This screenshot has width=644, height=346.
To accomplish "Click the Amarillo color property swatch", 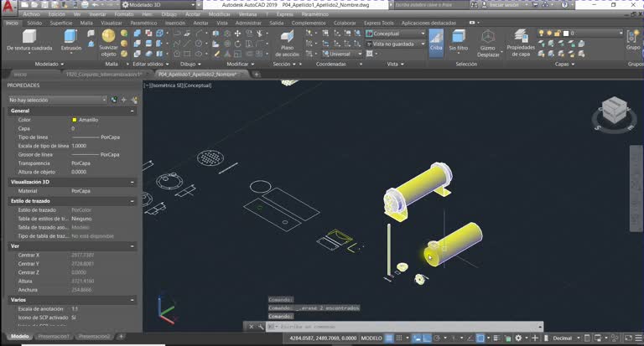I will [75, 120].
